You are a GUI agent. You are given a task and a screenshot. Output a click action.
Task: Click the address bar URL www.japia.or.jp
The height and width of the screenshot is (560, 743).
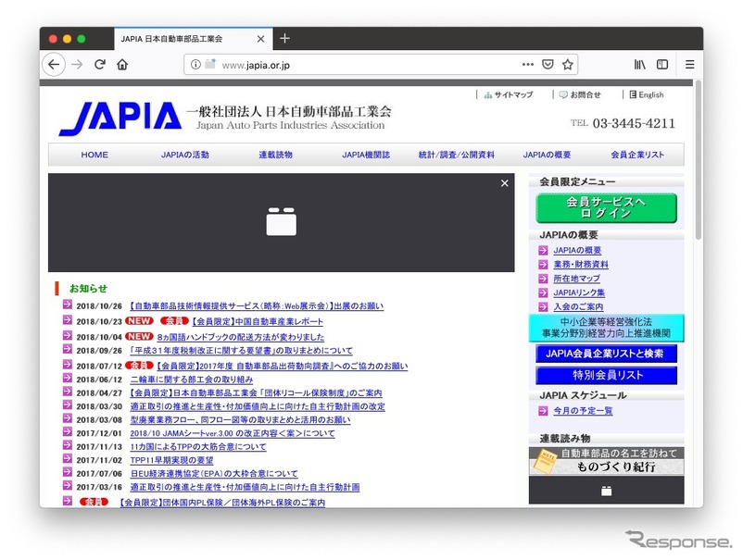(256, 65)
